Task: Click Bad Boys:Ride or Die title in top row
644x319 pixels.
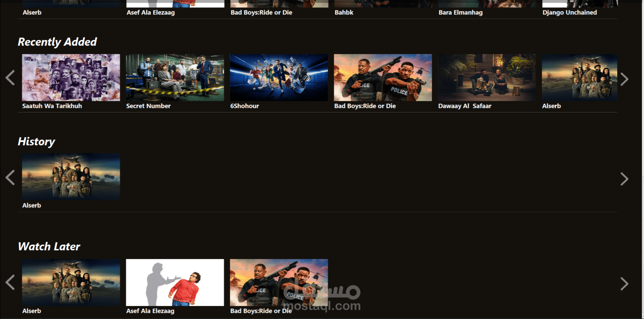Action: (261, 12)
